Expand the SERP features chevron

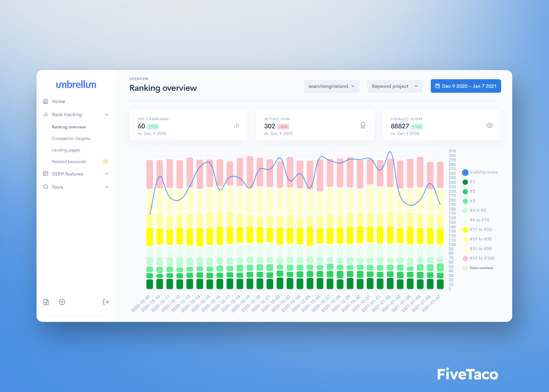tap(107, 174)
